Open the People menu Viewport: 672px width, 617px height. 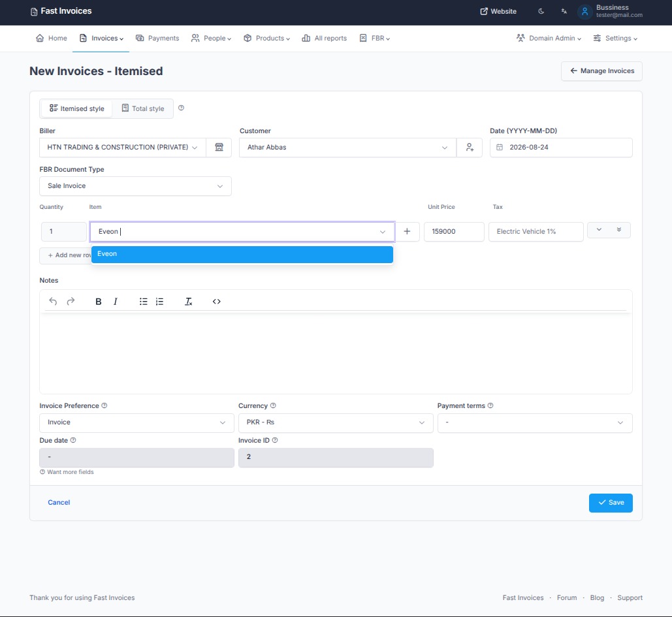(x=211, y=38)
